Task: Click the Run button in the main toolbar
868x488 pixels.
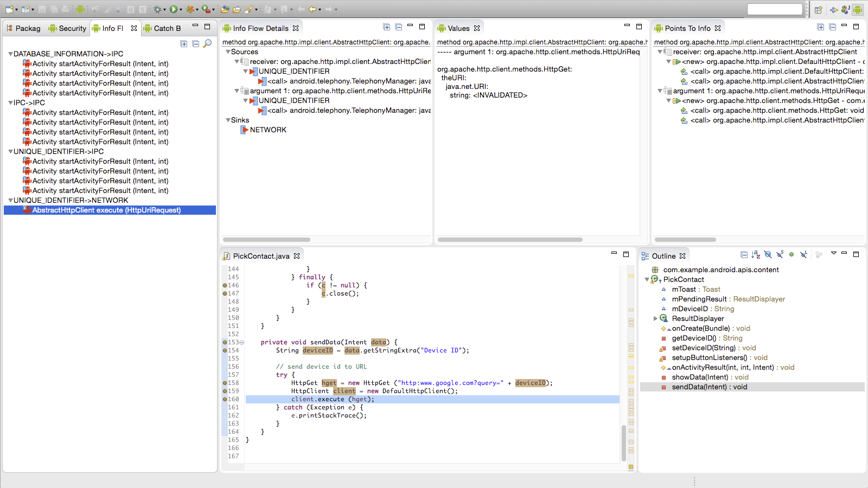Action: 173,9
